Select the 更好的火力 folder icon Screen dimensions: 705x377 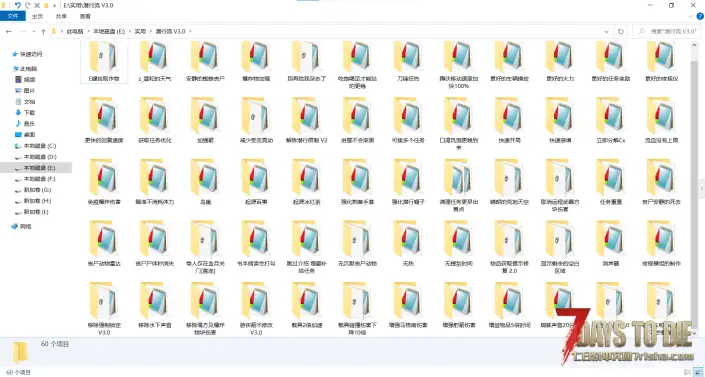[x=560, y=57]
